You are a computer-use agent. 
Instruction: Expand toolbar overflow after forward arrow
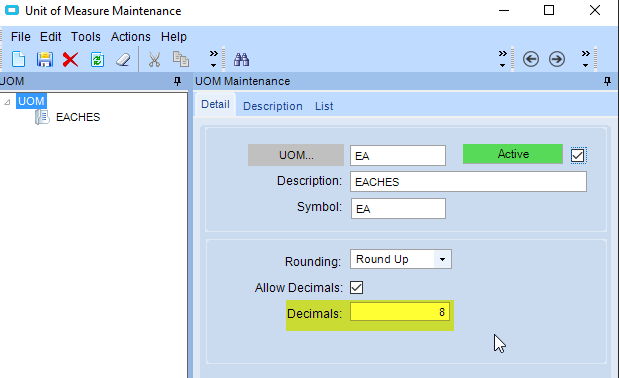click(585, 59)
